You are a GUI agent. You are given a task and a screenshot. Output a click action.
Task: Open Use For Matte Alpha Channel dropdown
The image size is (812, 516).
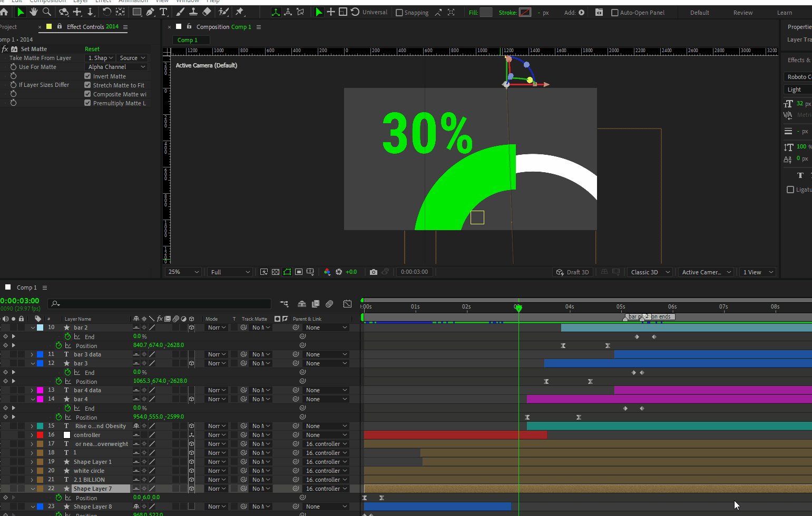click(x=116, y=67)
